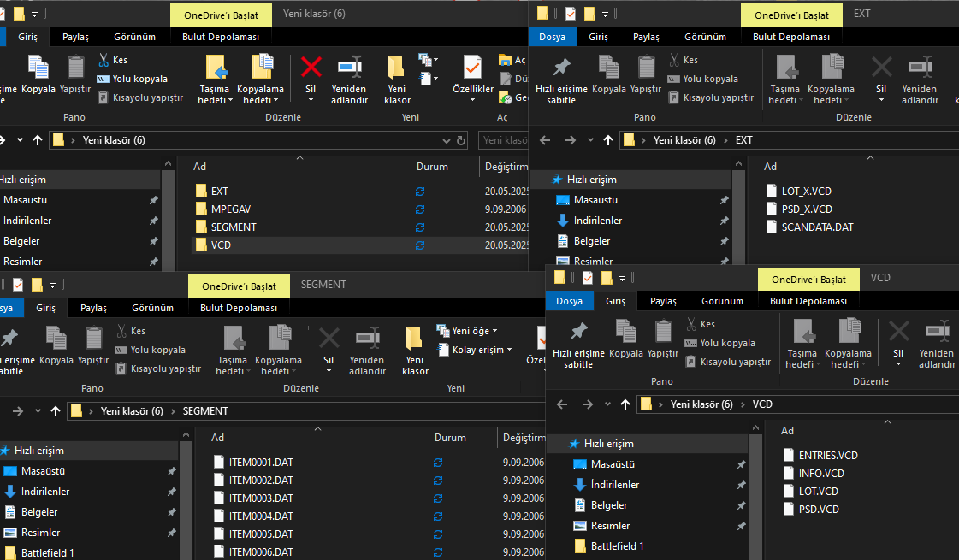Click Yeni klasör (6) breadcrumb in VCD window
This screenshot has height=560, width=959.
click(701, 404)
